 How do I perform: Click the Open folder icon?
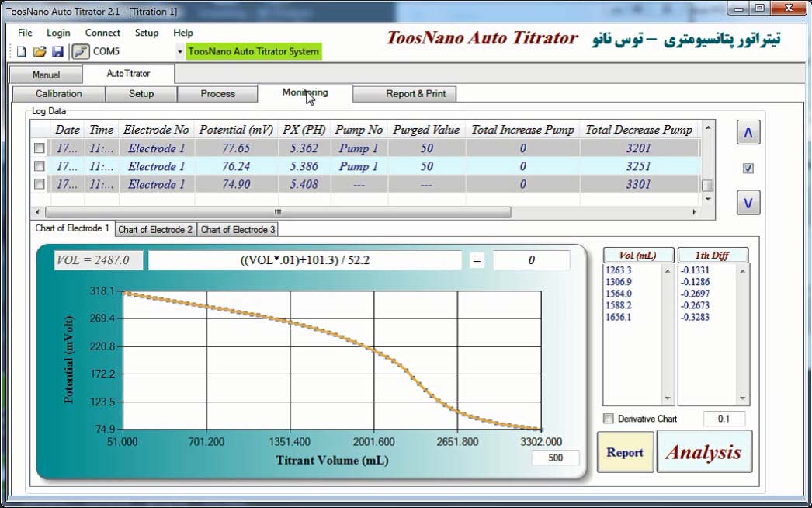(40, 52)
